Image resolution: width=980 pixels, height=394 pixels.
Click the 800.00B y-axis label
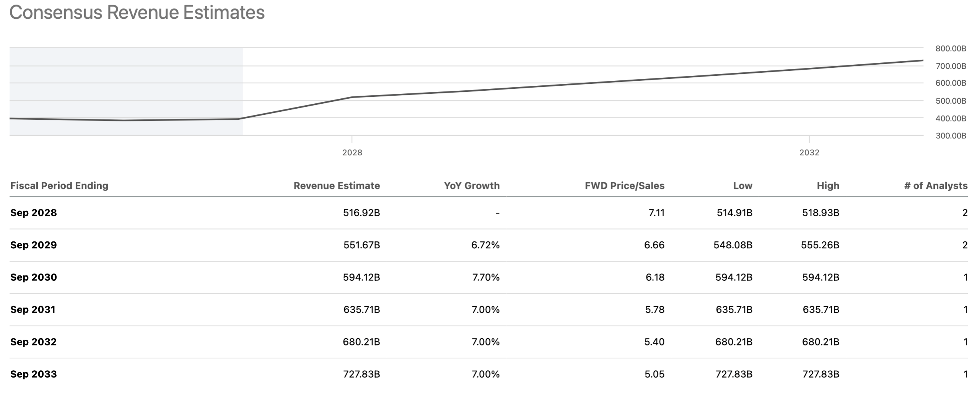[x=951, y=49]
